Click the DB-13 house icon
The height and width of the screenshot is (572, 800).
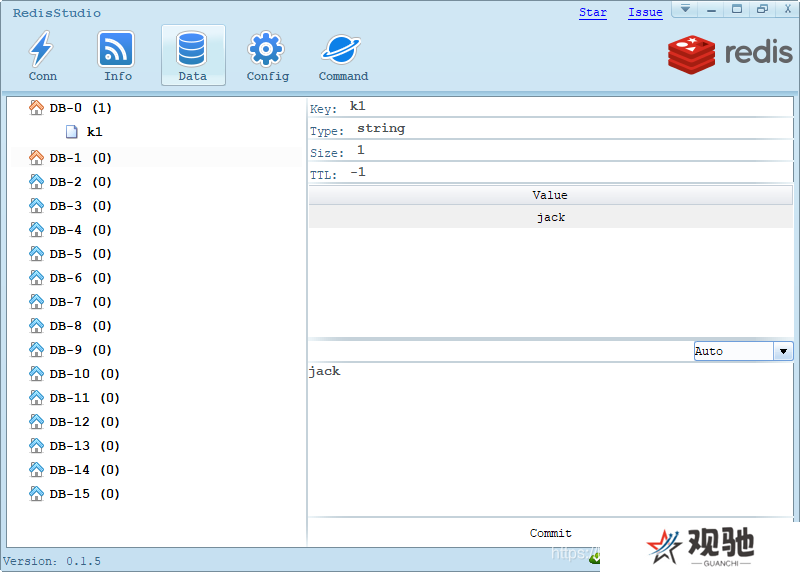click(37, 445)
